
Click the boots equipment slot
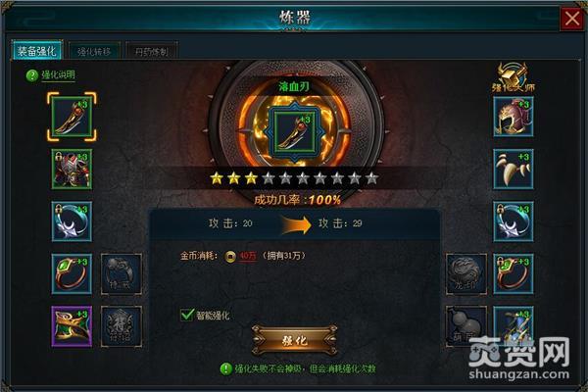click(514, 325)
